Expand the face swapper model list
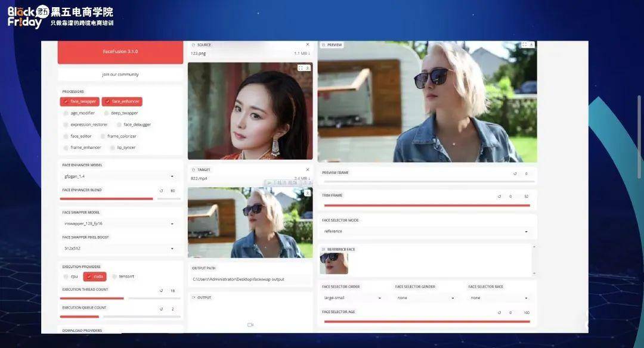The height and width of the screenshot is (348, 644). coord(119,223)
